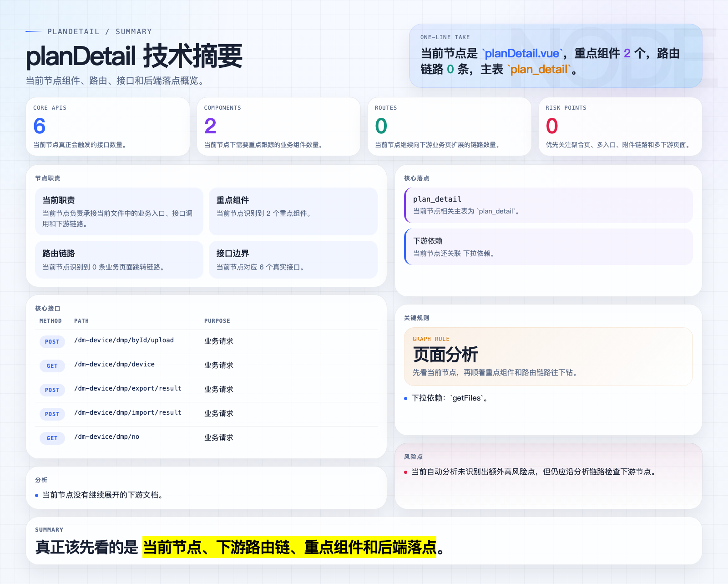The height and width of the screenshot is (584, 728).
Task: Select the ROUTES stat number 0
Action: click(381, 126)
